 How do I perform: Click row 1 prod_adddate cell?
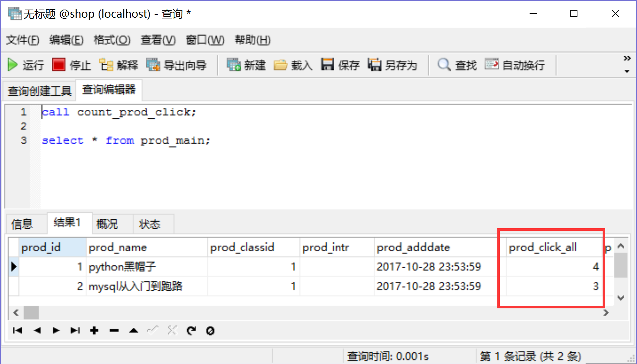(440, 267)
